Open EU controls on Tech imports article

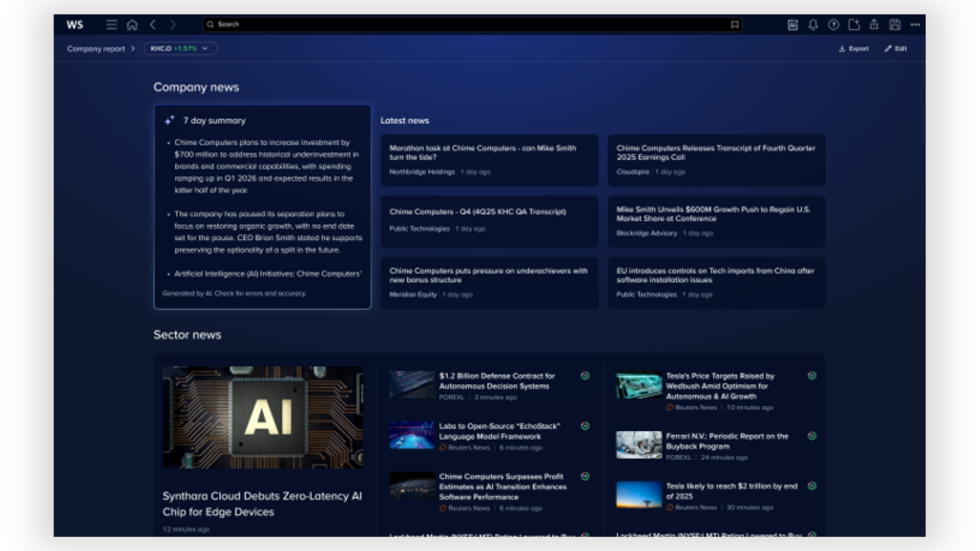716,283
